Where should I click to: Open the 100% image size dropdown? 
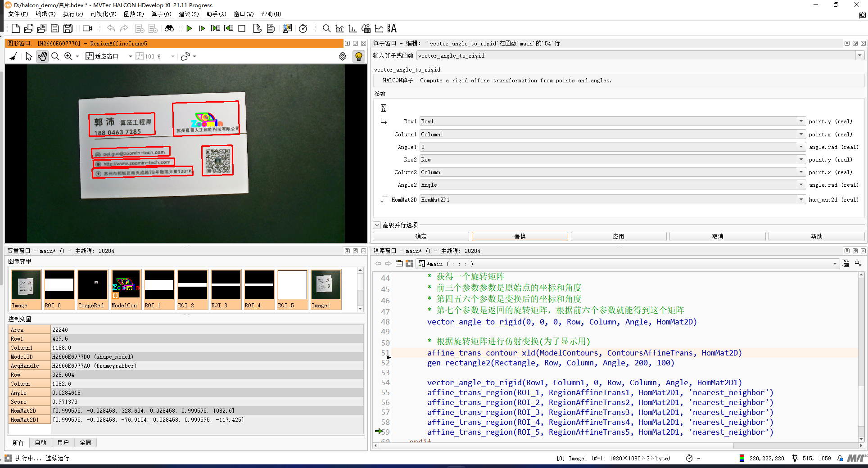coord(172,56)
